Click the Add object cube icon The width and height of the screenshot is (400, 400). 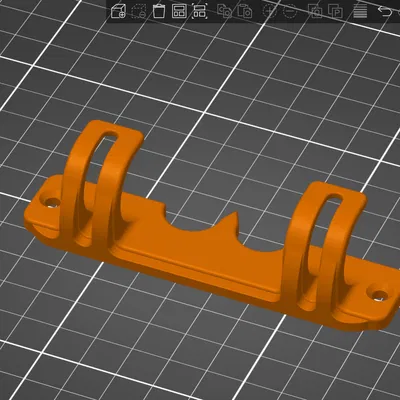[x=118, y=11]
